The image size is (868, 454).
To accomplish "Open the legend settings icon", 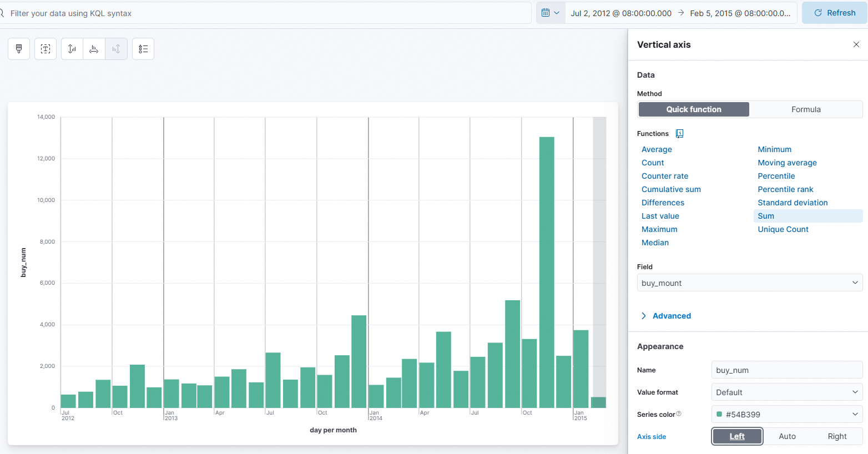I will [x=143, y=49].
